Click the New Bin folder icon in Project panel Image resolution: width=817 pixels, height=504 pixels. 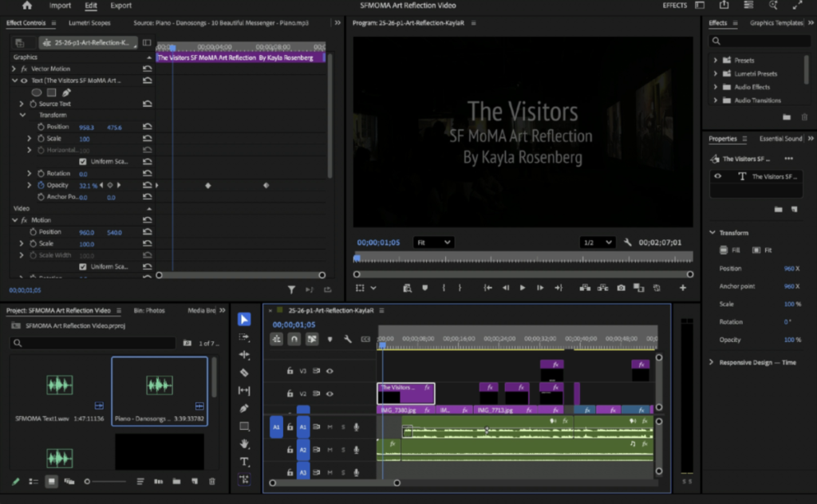tap(176, 482)
